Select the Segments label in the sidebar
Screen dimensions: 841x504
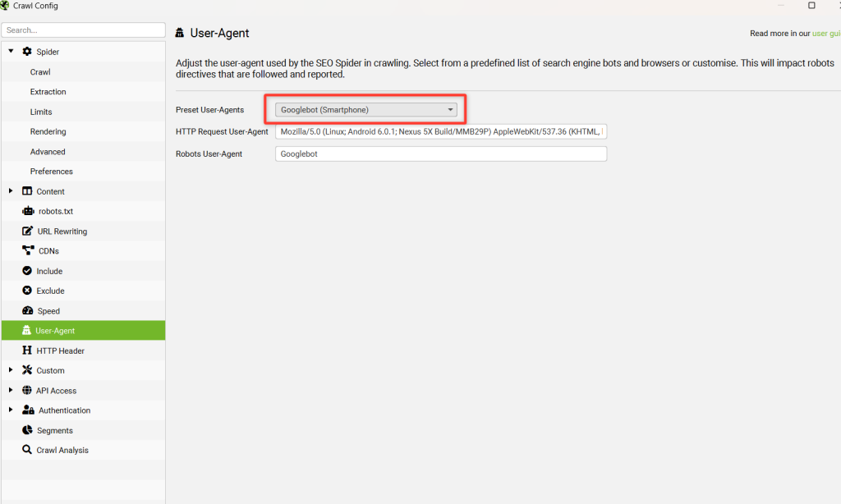coord(55,431)
